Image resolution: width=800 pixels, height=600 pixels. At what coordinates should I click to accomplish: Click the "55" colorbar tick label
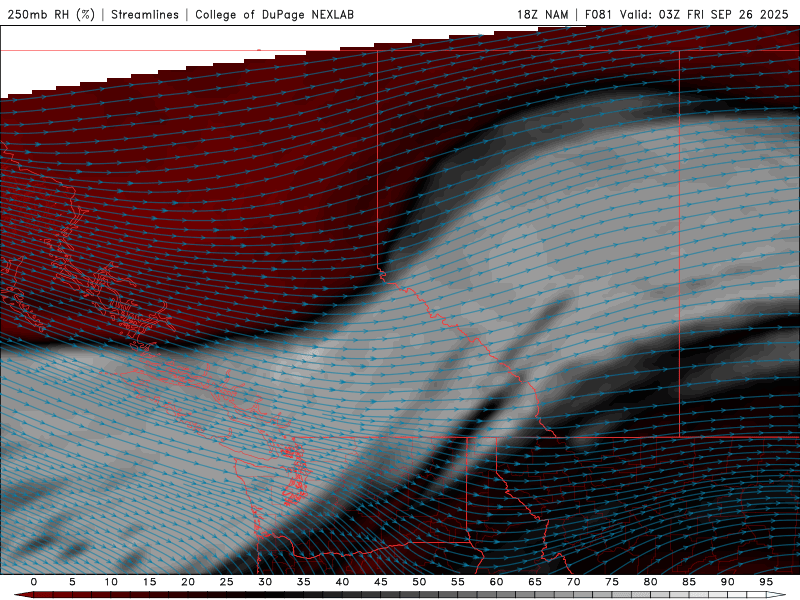(458, 582)
